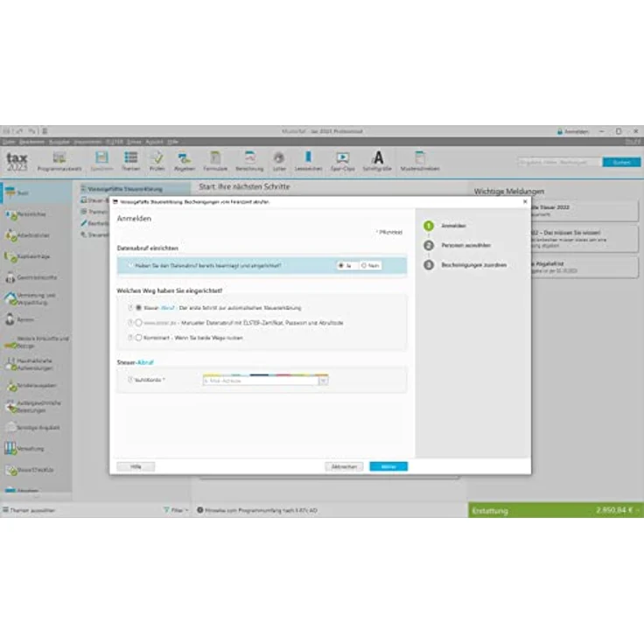Open the Berechnung toolbar icon
Viewport: 644px width, 644px height.
tap(249, 159)
